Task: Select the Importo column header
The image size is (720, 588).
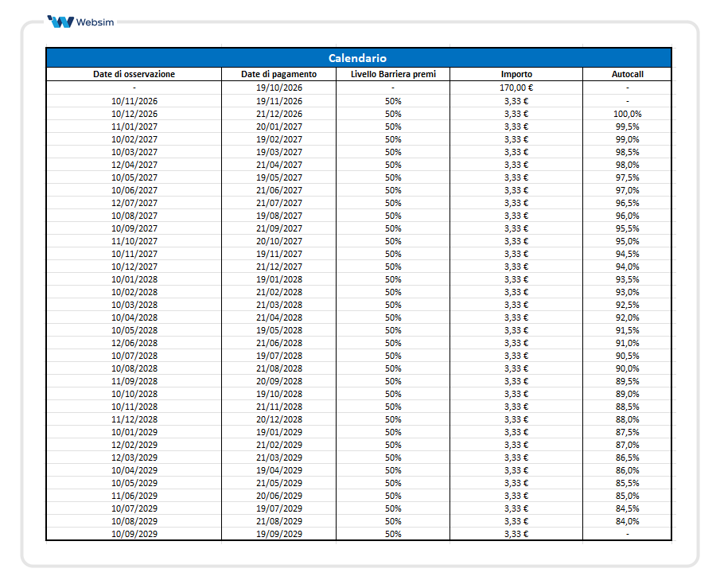Action: (x=516, y=74)
